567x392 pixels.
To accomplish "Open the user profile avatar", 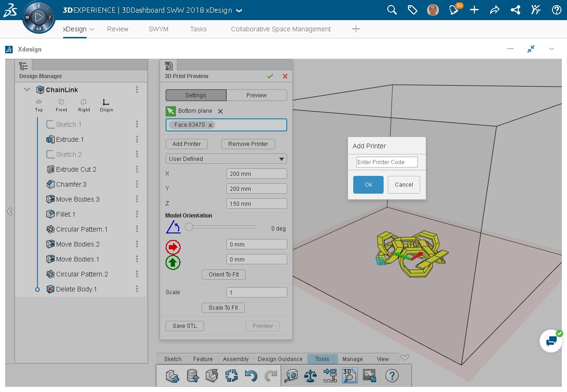I will [x=433, y=10].
